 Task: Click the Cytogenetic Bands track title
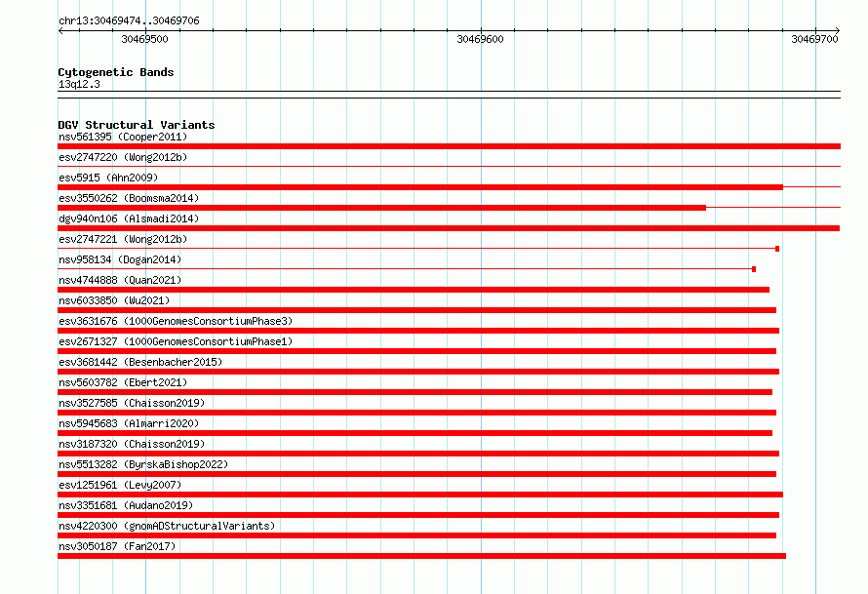(116, 72)
